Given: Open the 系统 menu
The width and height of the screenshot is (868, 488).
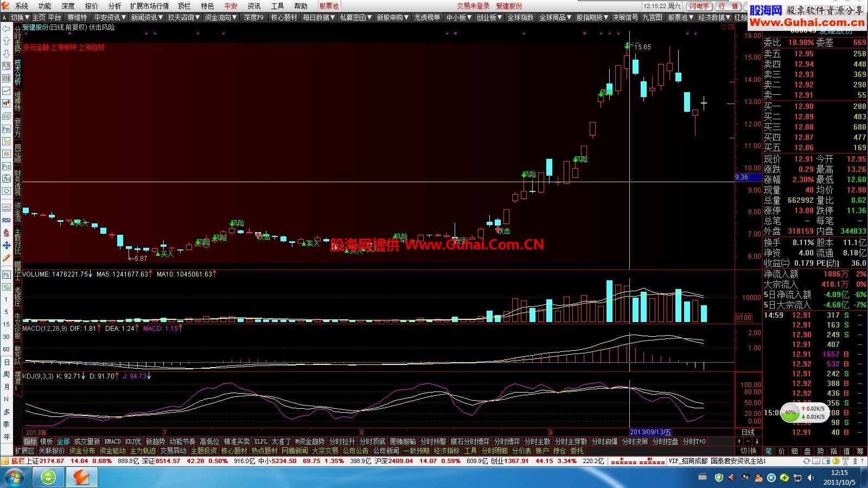Looking at the screenshot, I should 22,6.
